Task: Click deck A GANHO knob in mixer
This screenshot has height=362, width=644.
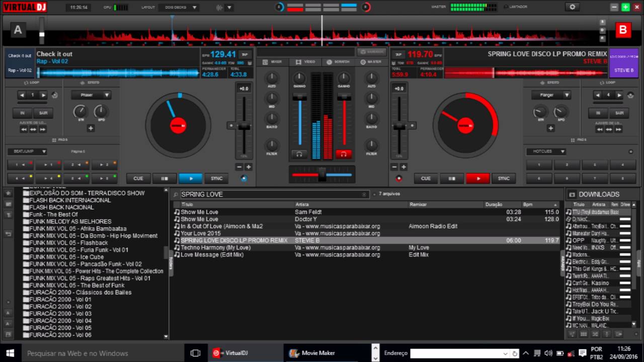Action: click(x=299, y=78)
